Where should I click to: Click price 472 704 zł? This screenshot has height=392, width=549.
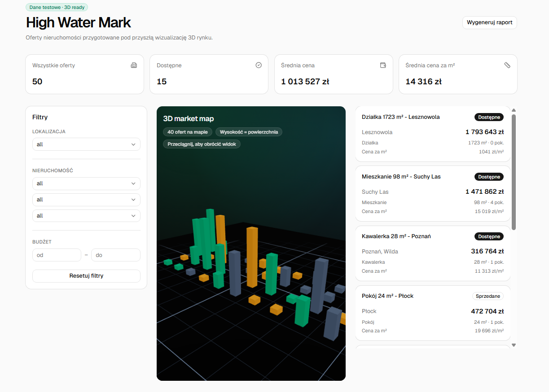tap(487, 311)
